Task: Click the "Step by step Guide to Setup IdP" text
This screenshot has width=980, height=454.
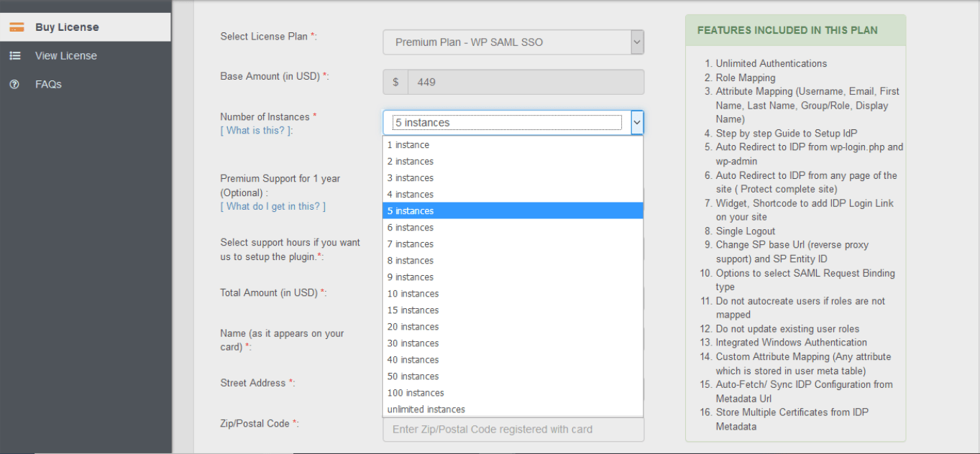Action: tap(787, 134)
